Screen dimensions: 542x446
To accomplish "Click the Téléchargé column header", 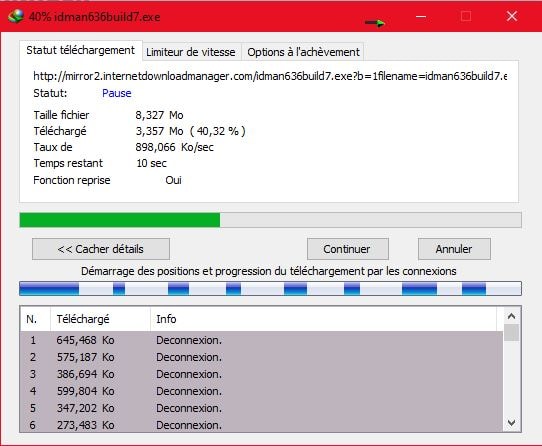I will 100,319.
